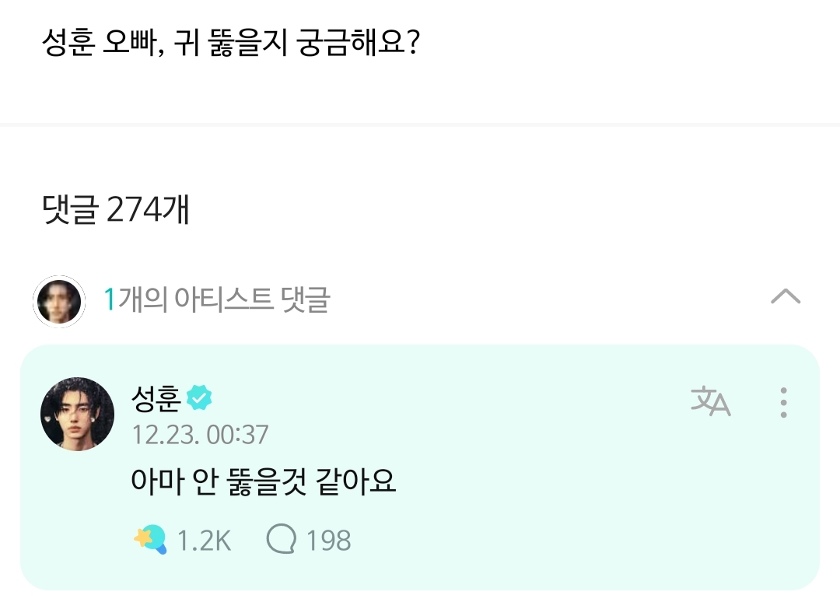Click the verified badge beside 성훈
The width and height of the screenshot is (840, 616).
(x=200, y=399)
